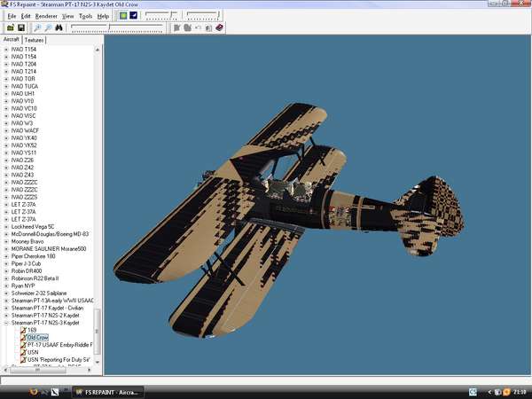The image size is (532, 399).
Task: Expand the Ryan NYP tree node
Action: pos(6,286)
